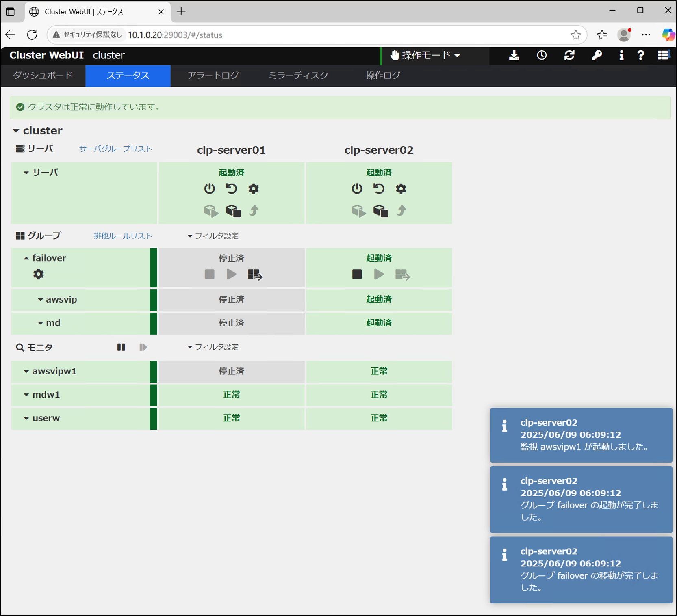Click the download icon in header bar

point(514,56)
